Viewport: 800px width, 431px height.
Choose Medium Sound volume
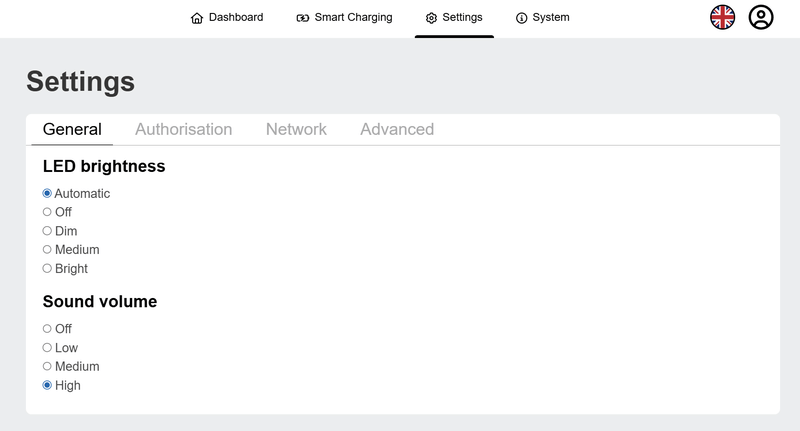(47, 366)
